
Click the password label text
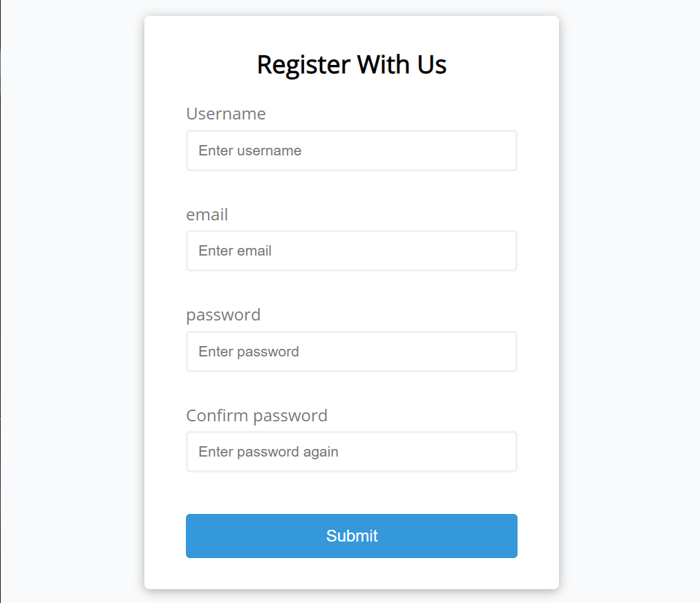tap(223, 315)
